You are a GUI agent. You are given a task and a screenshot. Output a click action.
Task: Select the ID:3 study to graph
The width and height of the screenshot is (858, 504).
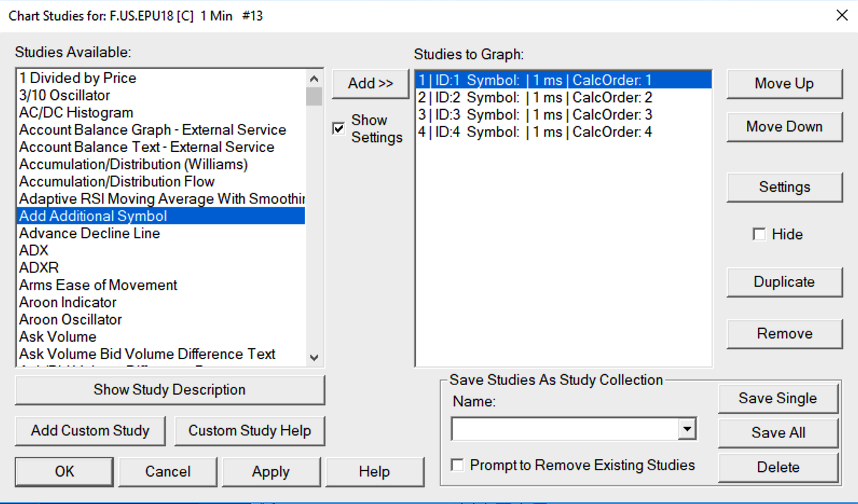[x=564, y=115]
